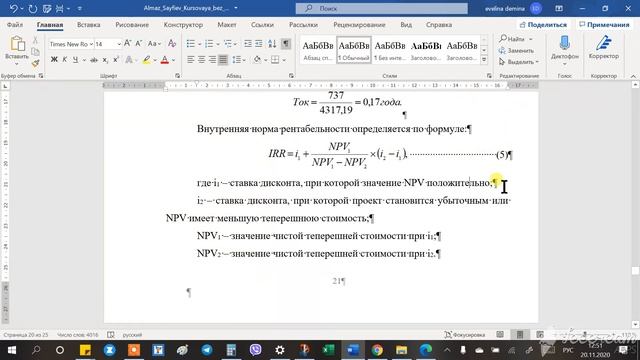Center the paragraph text
The height and width of the screenshot is (360, 640).
pos(202,60)
